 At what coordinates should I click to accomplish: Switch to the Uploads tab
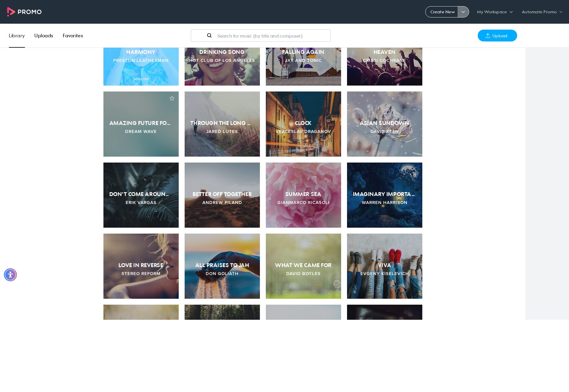click(44, 36)
